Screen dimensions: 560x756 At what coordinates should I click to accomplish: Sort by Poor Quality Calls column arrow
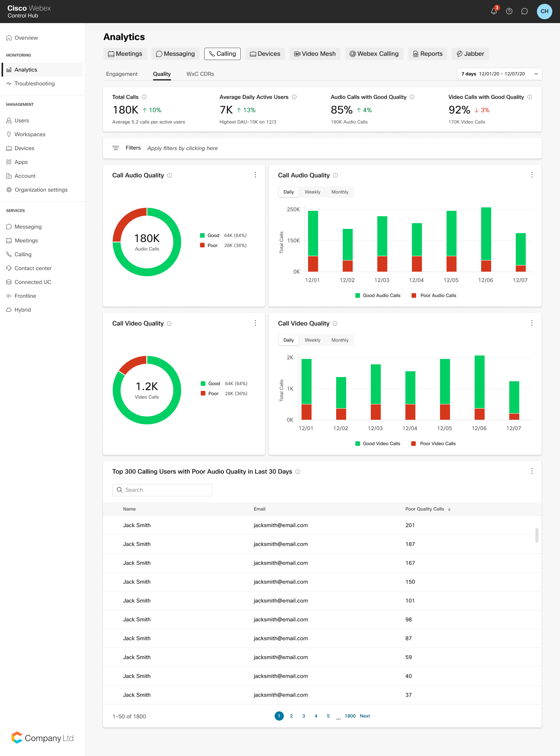(x=449, y=509)
